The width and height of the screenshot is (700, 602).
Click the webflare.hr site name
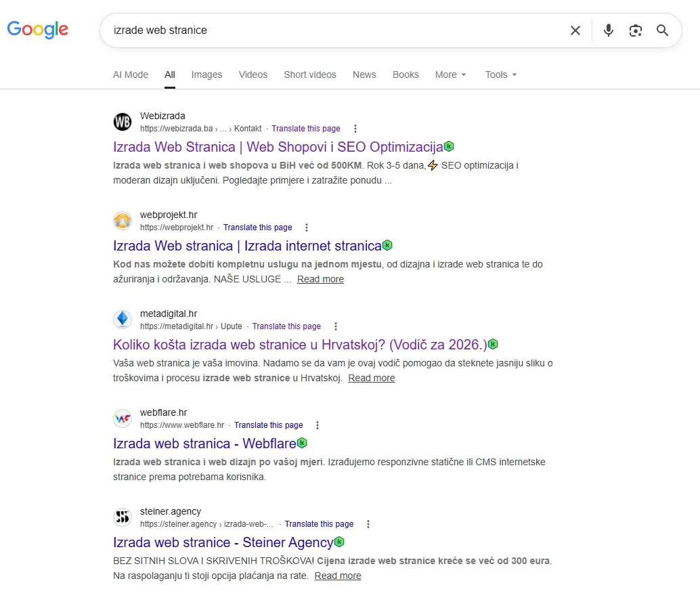pos(163,412)
